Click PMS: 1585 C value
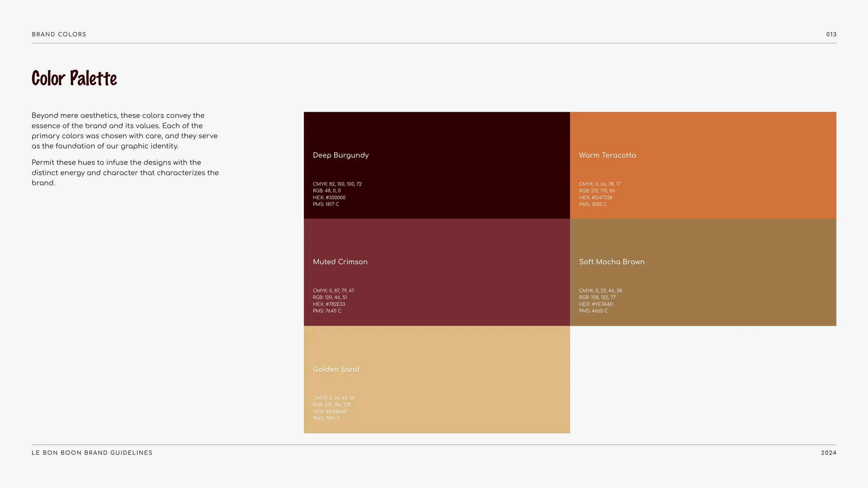The image size is (868, 488). pos(593,204)
